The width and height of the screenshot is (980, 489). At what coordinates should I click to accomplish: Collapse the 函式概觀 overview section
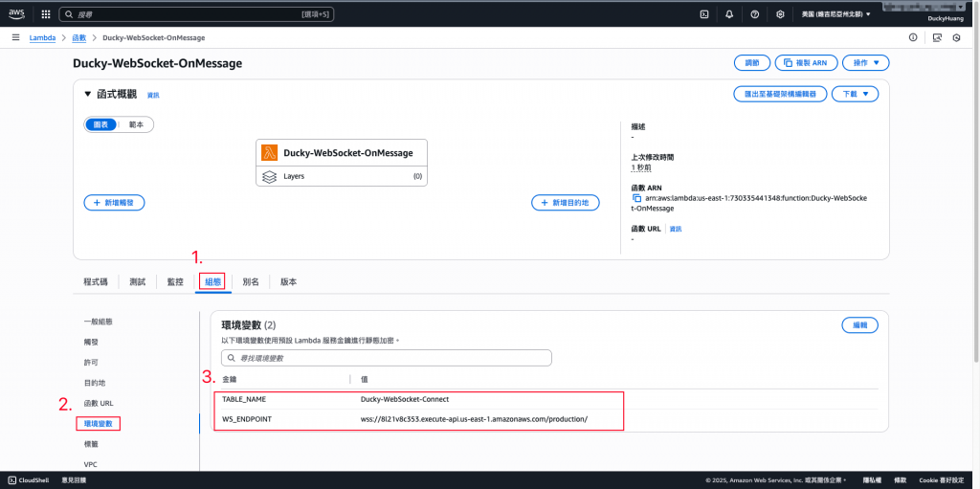pos(88,95)
